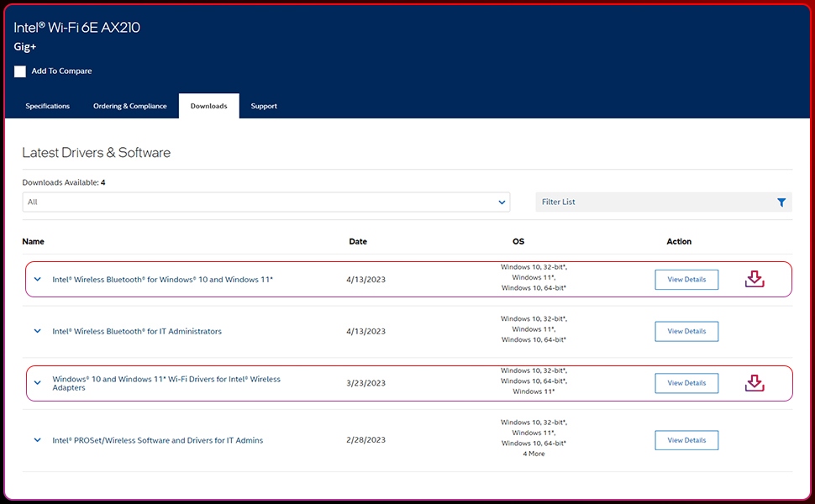Open Windows 10 and 11 Wi-Fi Drivers link

coord(166,383)
